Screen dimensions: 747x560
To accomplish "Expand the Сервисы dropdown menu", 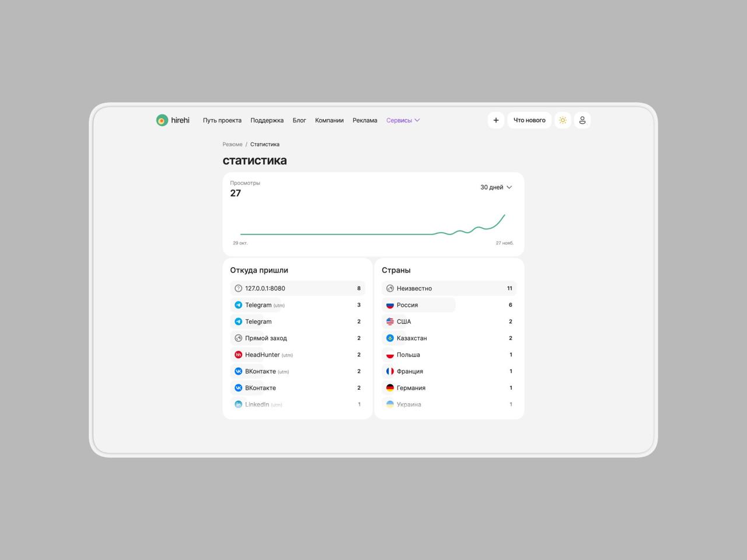I will point(403,120).
